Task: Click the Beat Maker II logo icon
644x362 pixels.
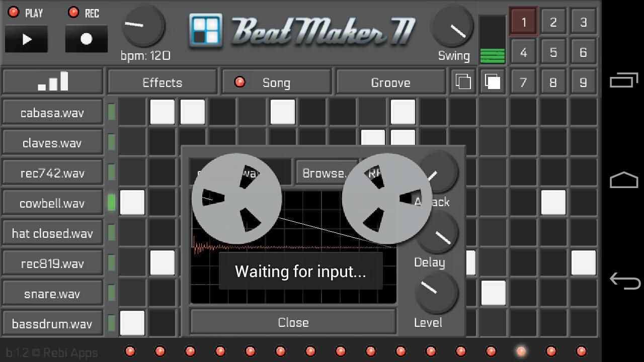Action: (205, 30)
